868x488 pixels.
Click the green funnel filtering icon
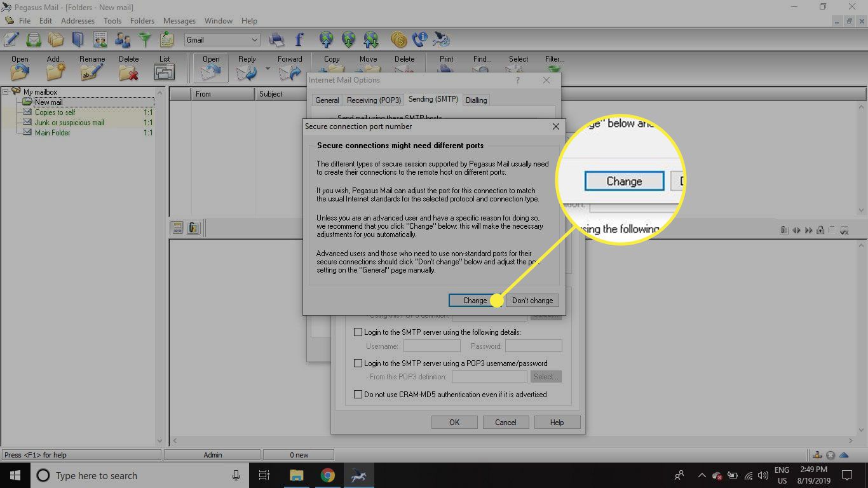[x=146, y=39]
